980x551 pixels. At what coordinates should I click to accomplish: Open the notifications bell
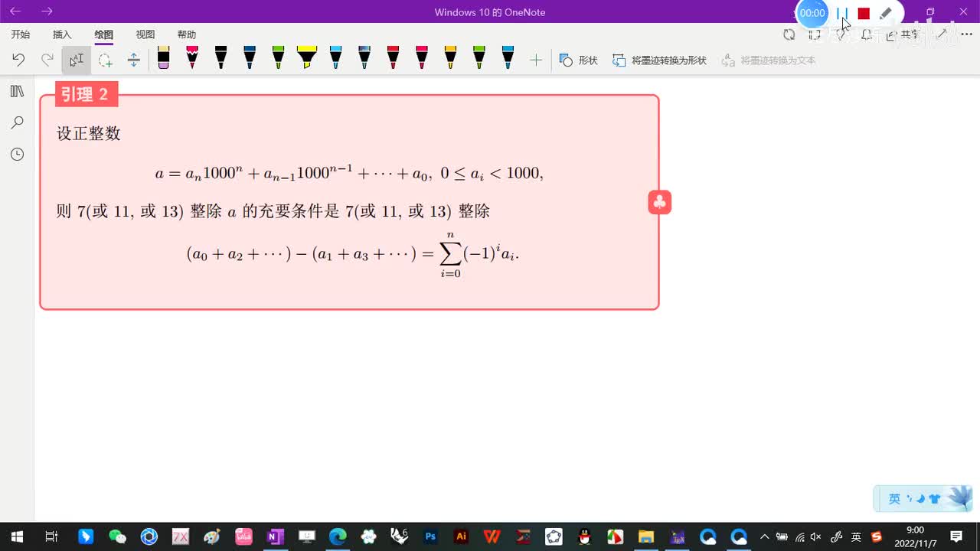point(867,34)
